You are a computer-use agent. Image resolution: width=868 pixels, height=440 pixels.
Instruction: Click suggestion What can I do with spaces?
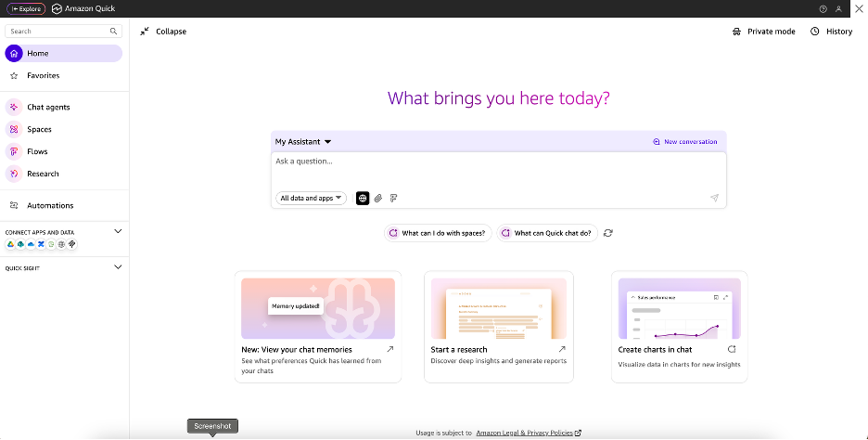(438, 233)
